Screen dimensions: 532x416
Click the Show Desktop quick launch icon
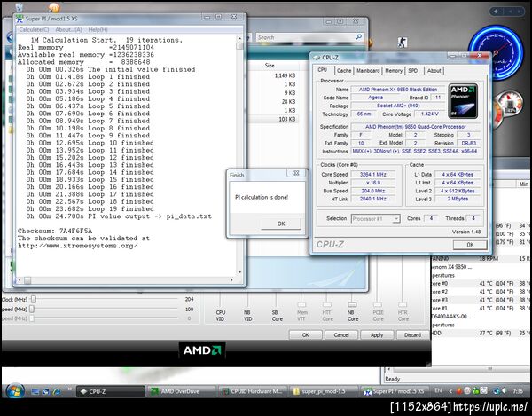pyautogui.click(x=35, y=391)
